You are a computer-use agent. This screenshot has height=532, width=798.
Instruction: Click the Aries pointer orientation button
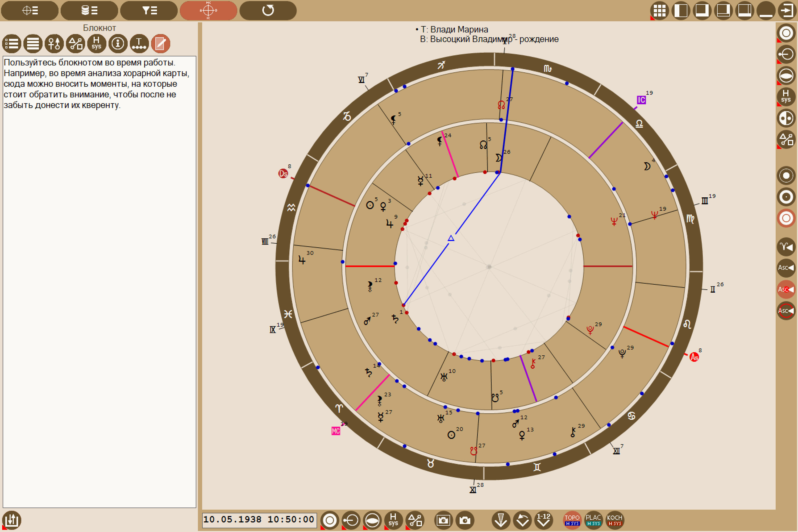(x=786, y=247)
